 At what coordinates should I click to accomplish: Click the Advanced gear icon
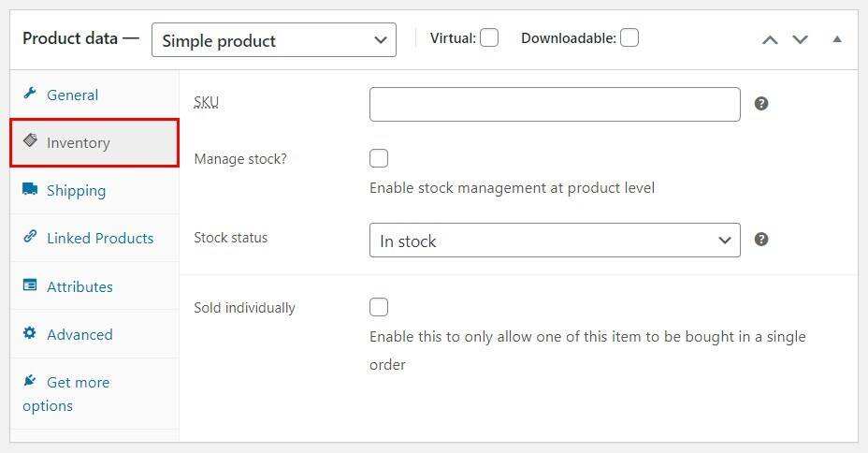pyautogui.click(x=30, y=333)
